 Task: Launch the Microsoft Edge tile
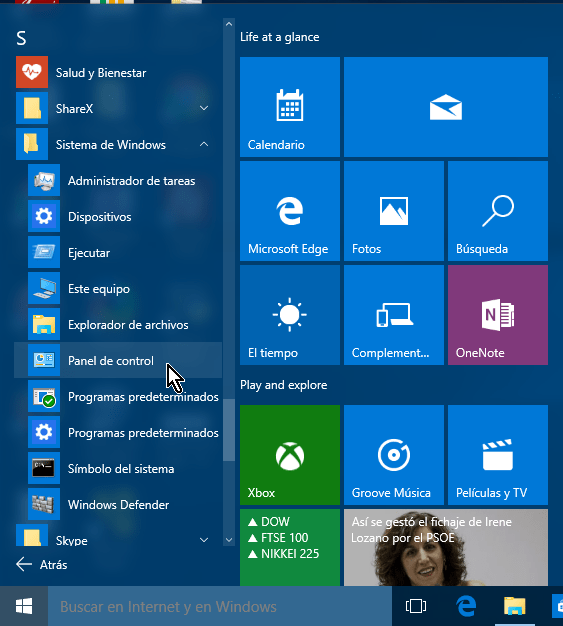click(x=290, y=211)
